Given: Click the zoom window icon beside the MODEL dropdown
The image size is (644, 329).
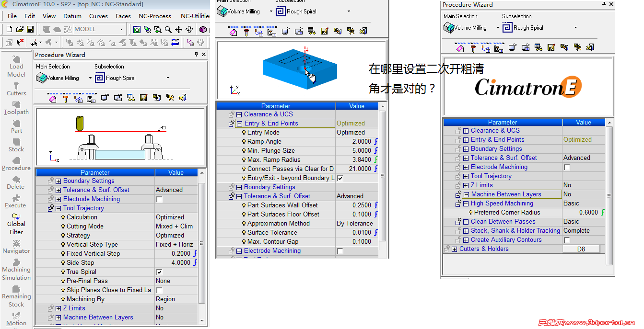Looking at the screenshot, I should point(137,29).
